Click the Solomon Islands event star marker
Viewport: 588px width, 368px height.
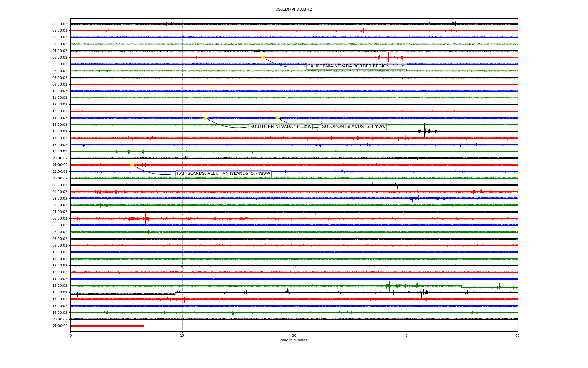point(277,118)
